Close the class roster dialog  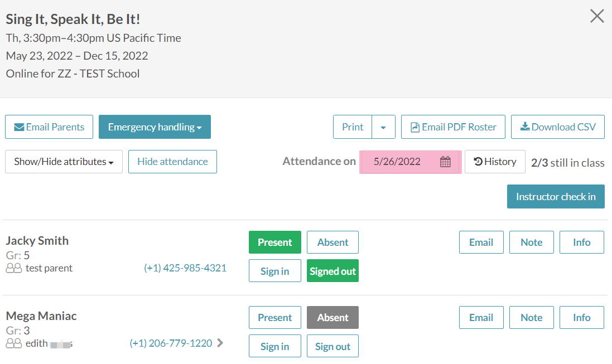click(597, 17)
